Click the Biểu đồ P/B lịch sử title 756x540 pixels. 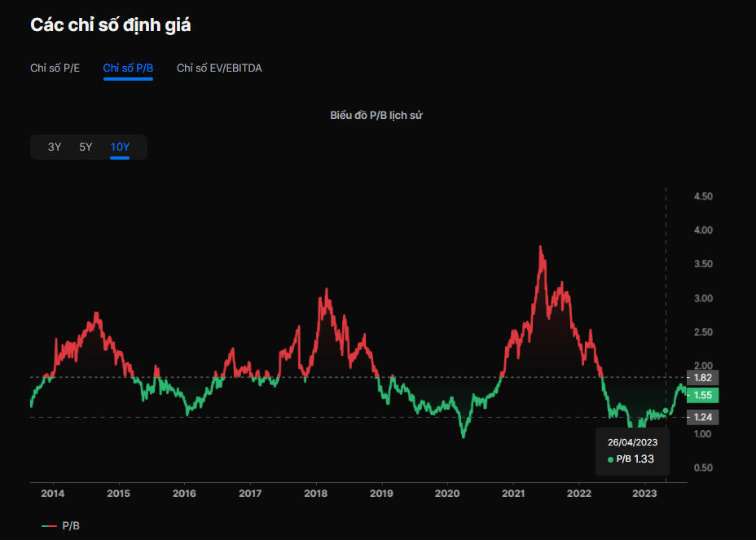(x=376, y=116)
